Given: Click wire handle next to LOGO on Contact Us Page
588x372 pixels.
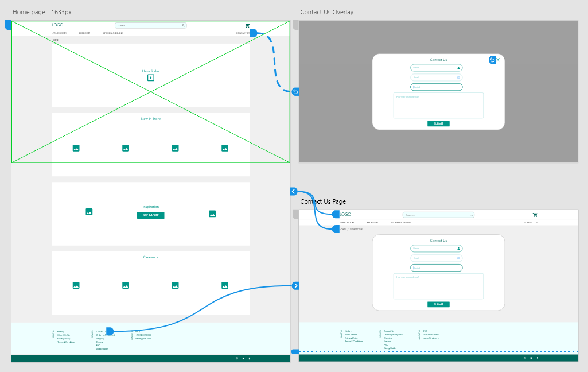Looking at the screenshot, I should coord(336,214).
